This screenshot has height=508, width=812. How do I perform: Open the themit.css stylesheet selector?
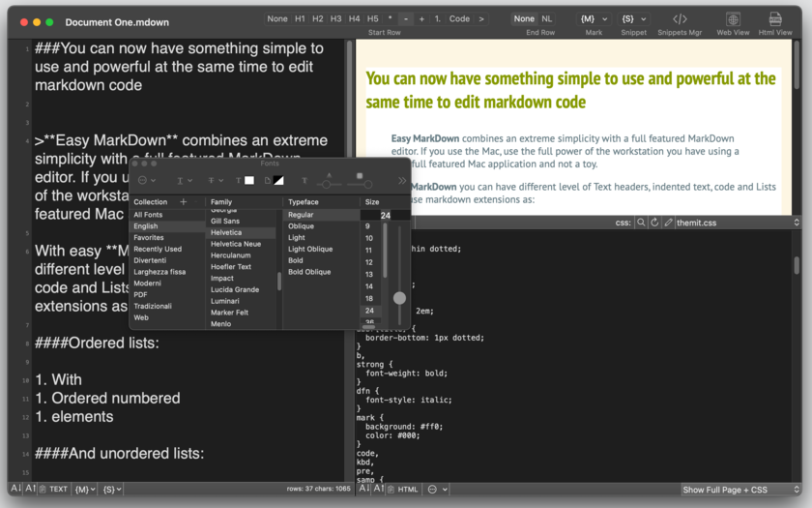click(738, 223)
